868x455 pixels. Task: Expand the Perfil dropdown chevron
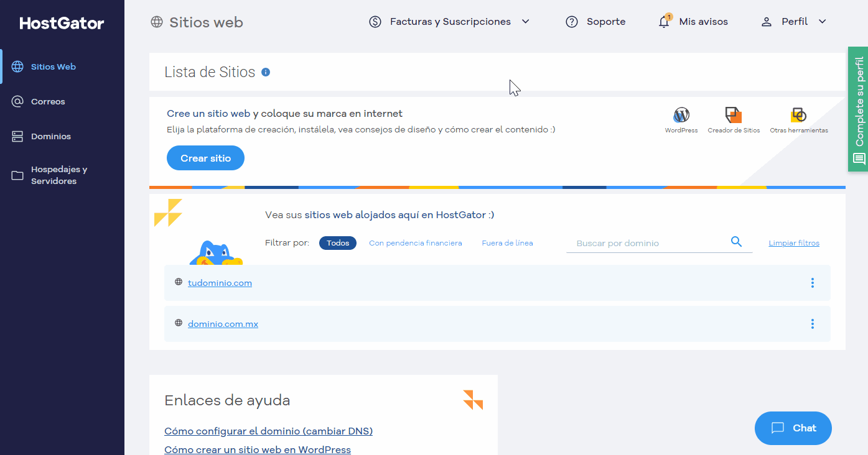[x=823, y=22]
